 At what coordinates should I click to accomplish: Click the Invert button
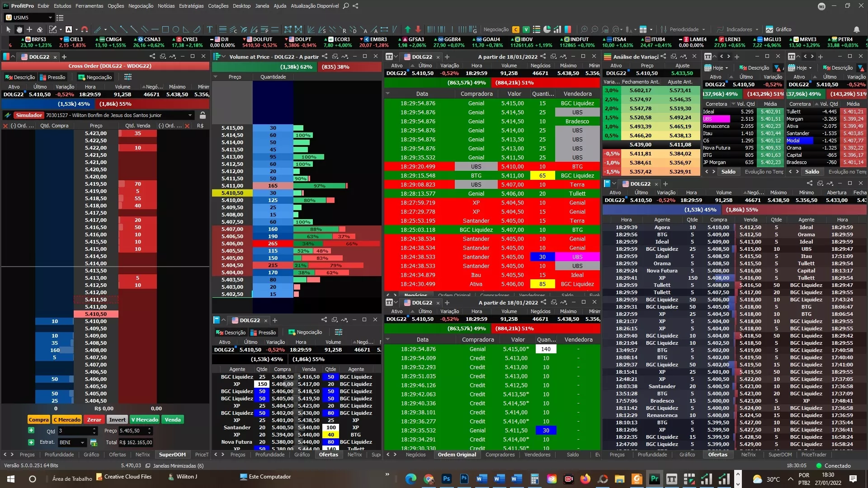pyautogui.click(x=118, y=420)
